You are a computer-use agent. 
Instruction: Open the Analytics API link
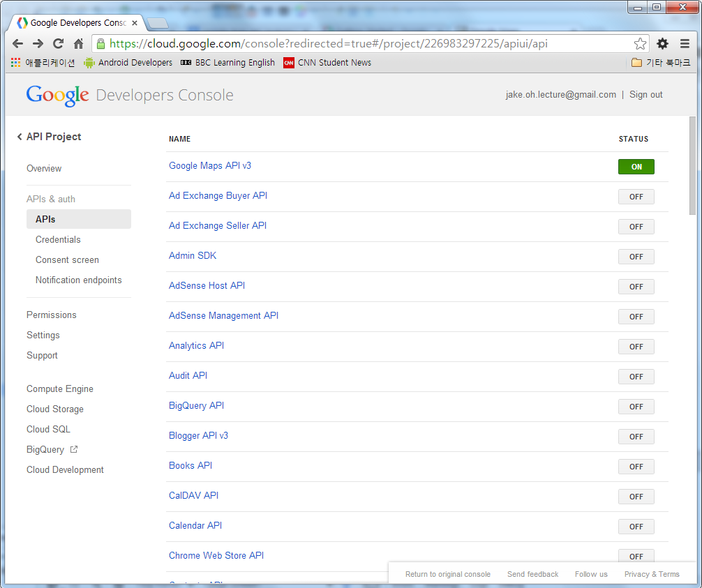197,345
